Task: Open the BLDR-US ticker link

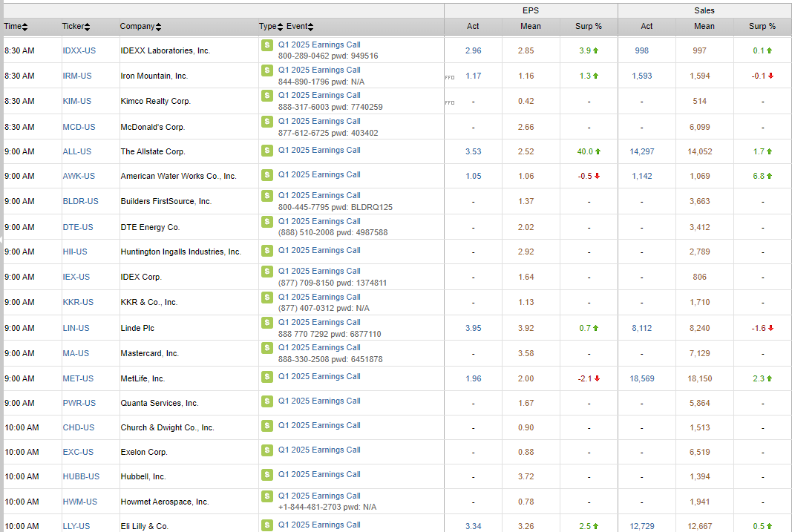Action: coord(80,201)
